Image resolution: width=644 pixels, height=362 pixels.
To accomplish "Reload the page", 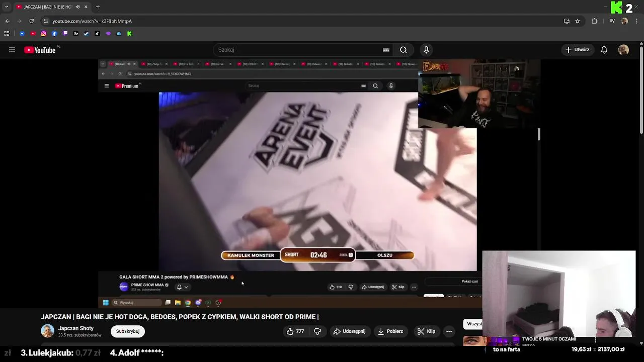I will click(x=31, y=21).
